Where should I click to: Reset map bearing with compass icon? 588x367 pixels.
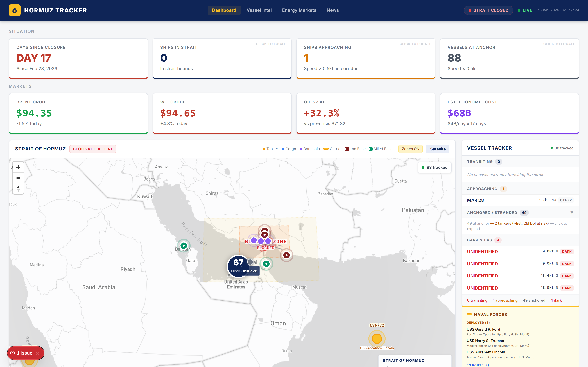[x=18, y=189]
